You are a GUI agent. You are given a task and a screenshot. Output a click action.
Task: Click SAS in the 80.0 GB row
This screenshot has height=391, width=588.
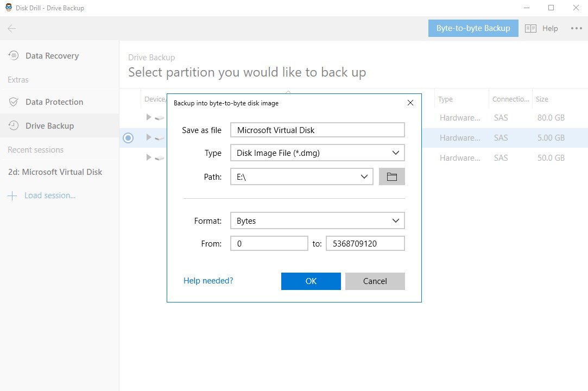click(x=501, y=118)
